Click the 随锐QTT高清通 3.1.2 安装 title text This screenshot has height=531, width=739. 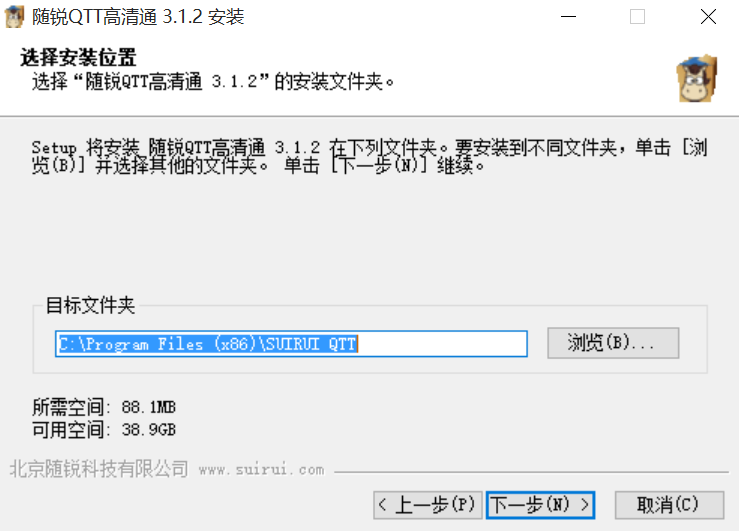point(138,17)
